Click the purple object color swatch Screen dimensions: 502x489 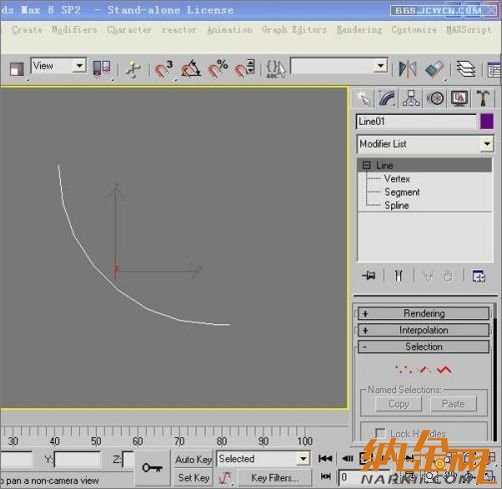pyautogui.click(x=487, y=121)
